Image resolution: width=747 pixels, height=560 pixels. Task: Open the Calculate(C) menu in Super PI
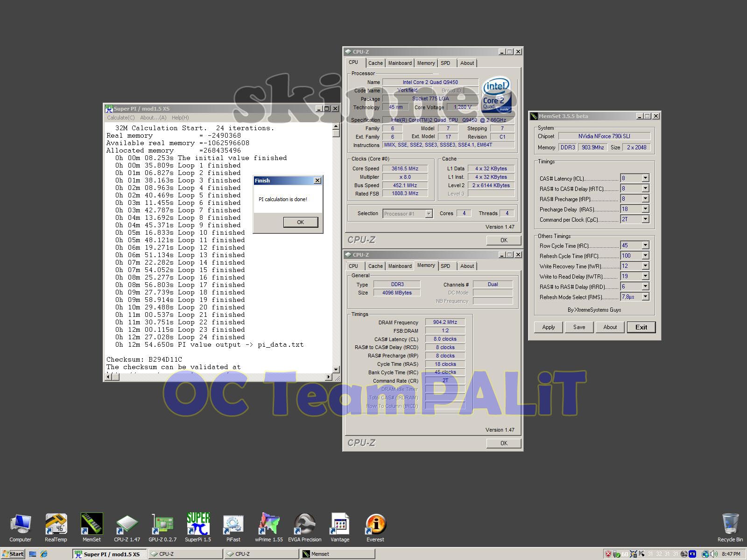pyautogui.click(x=120, y=118)
